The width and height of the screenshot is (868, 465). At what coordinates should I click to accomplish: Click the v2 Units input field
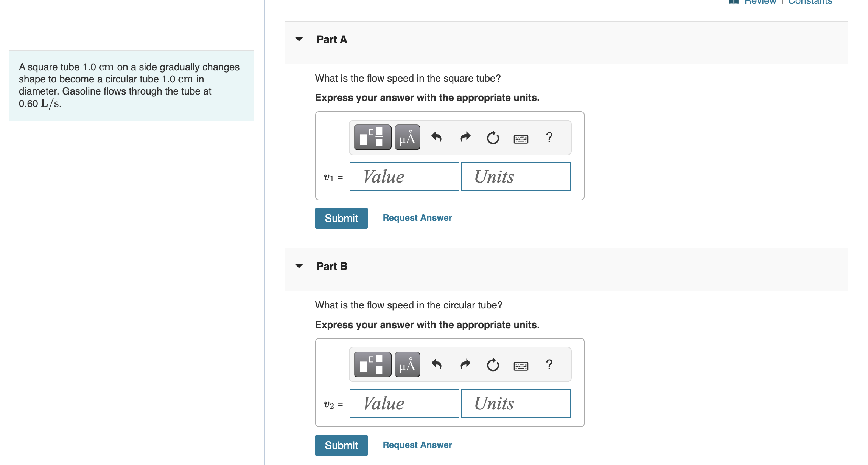click(515, 403)
